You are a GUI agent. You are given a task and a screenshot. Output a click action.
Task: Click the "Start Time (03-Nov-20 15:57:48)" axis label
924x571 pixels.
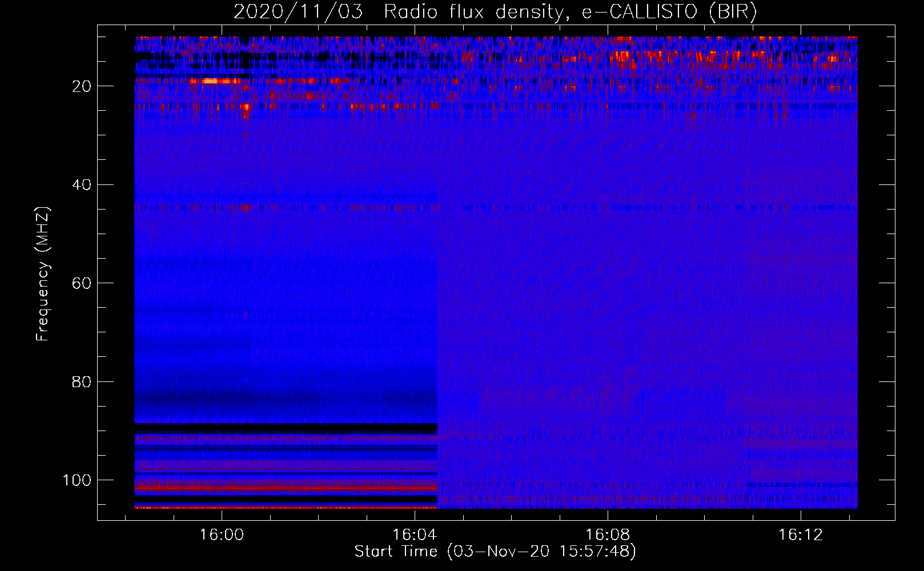[495, 552]
